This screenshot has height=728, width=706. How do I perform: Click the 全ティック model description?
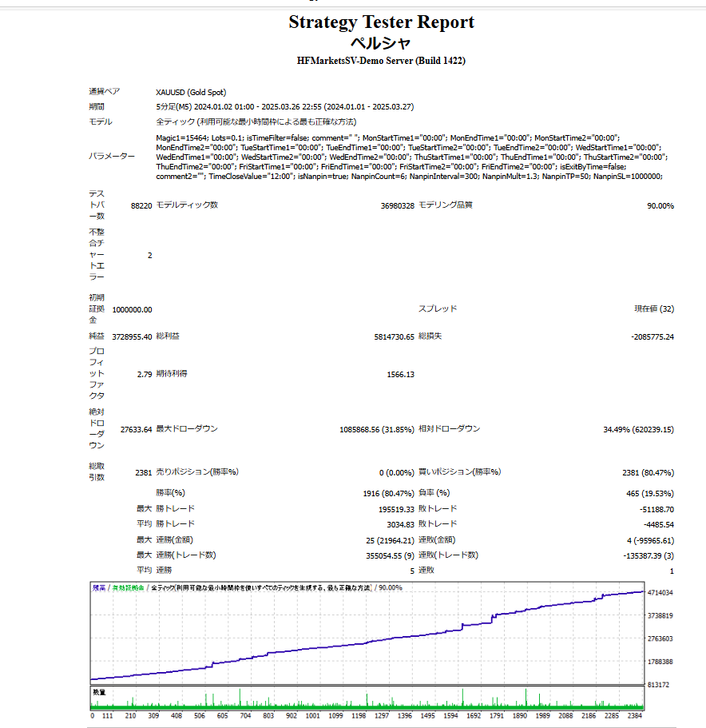pos(256,121)
